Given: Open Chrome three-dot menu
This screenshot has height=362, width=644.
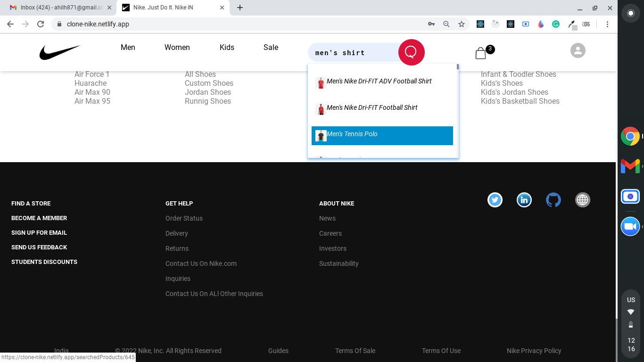Looking at the screenshot, I should coord(607,24).
